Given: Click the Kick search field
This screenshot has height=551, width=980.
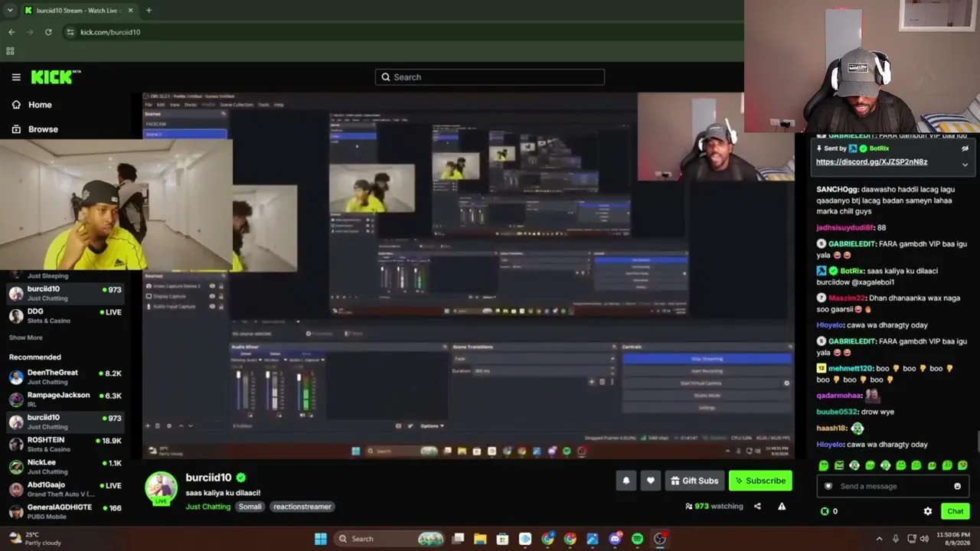Looking at the screenshot, I should pos(490,77).
